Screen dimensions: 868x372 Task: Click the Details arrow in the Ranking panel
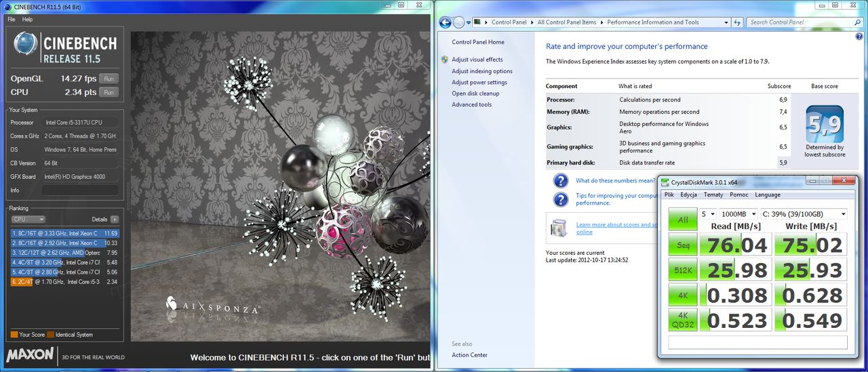click(115, 220)
